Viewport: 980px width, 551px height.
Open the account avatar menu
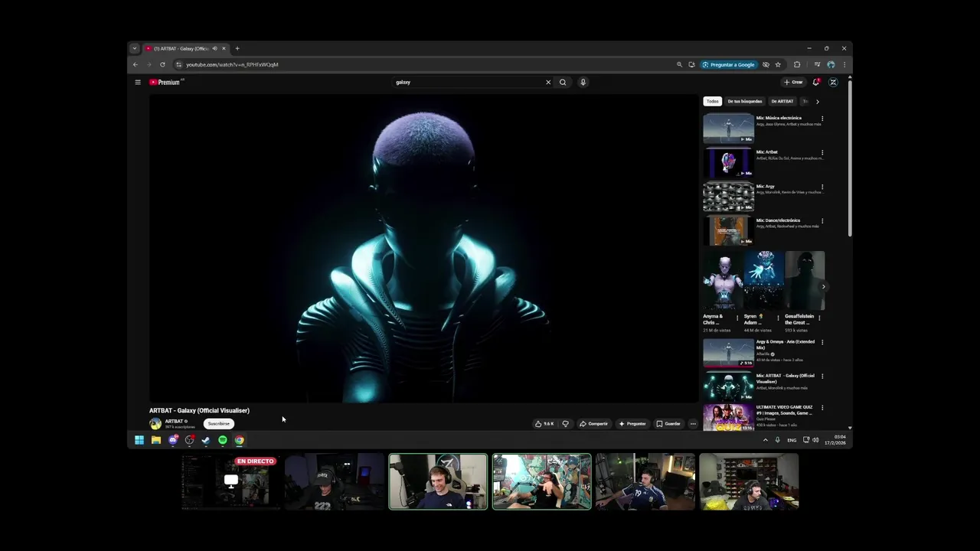pos(833,82)
